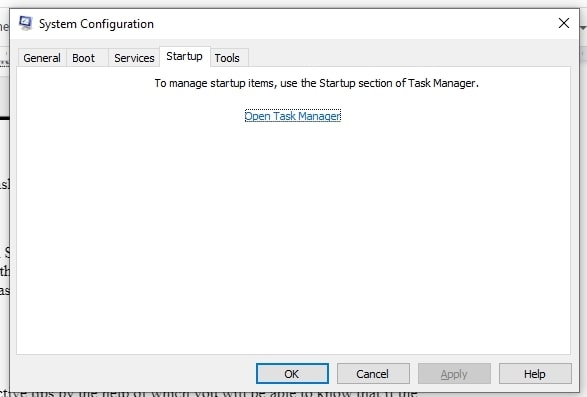The width and height of the screenshot is (587, 397).
Task: Click the active Startup tab
Action: click(185, 57)
